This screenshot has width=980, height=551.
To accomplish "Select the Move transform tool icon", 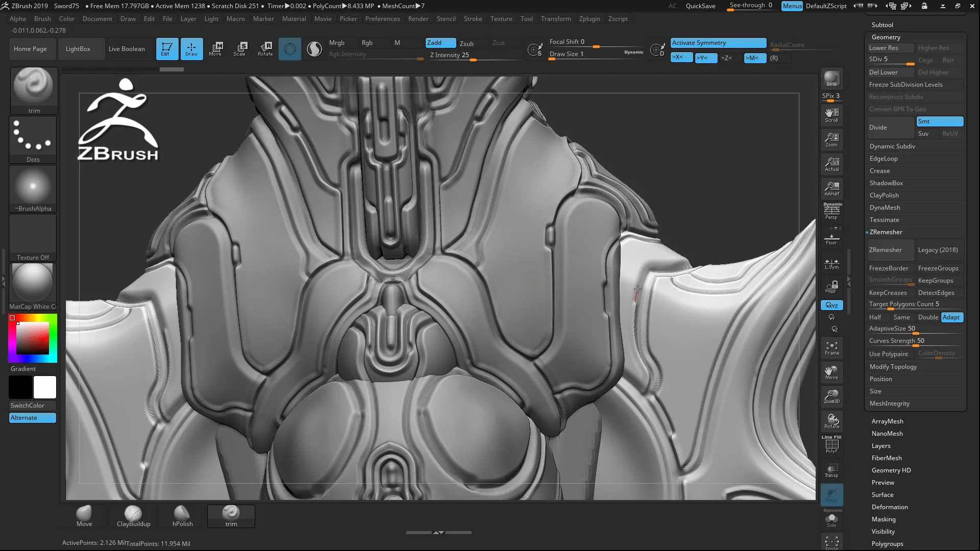I will pos(215,48).
